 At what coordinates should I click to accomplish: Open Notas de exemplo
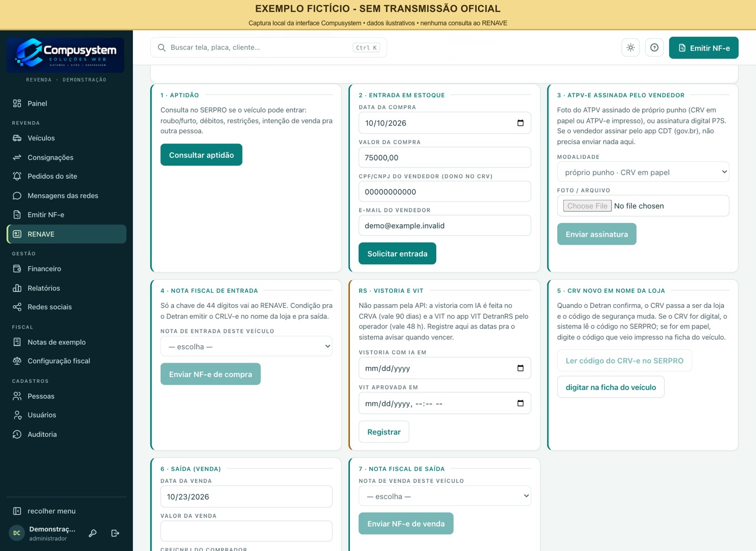[x=66, y=342]
